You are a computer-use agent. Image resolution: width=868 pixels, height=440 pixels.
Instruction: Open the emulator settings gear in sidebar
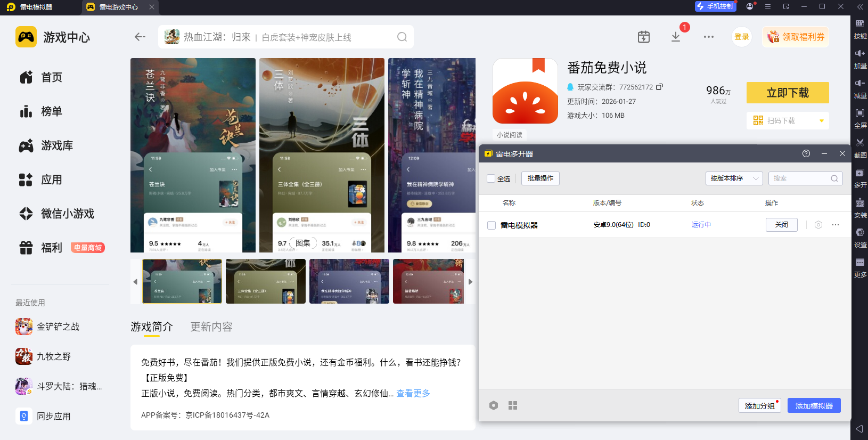click(x=860, y=233)
